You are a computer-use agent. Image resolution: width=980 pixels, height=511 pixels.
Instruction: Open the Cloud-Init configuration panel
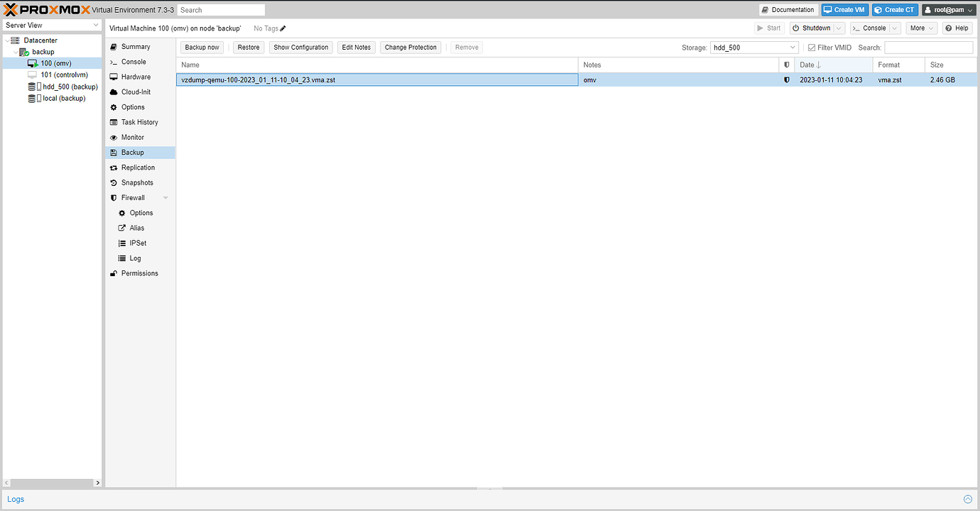pyautogui.click(x=136, y=92)
